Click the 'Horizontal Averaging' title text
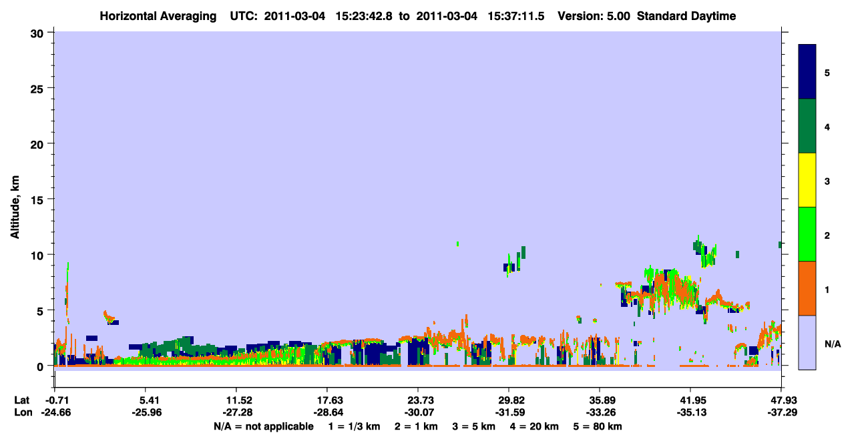 (159, 16)
